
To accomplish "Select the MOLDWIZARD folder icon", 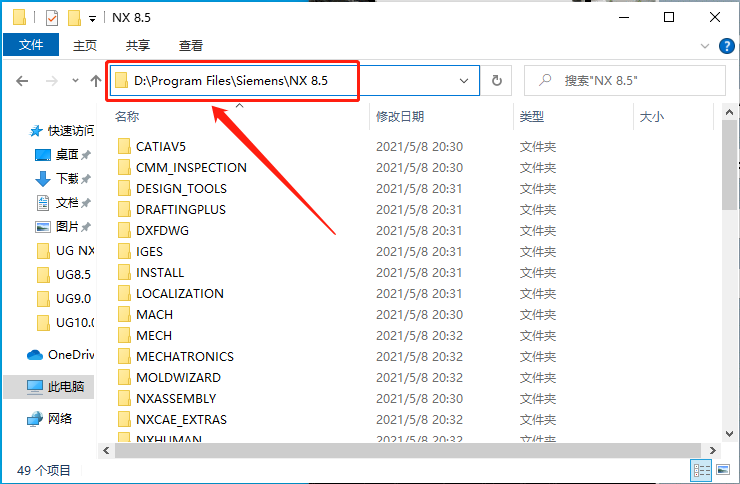I will (x=124, y=377).
